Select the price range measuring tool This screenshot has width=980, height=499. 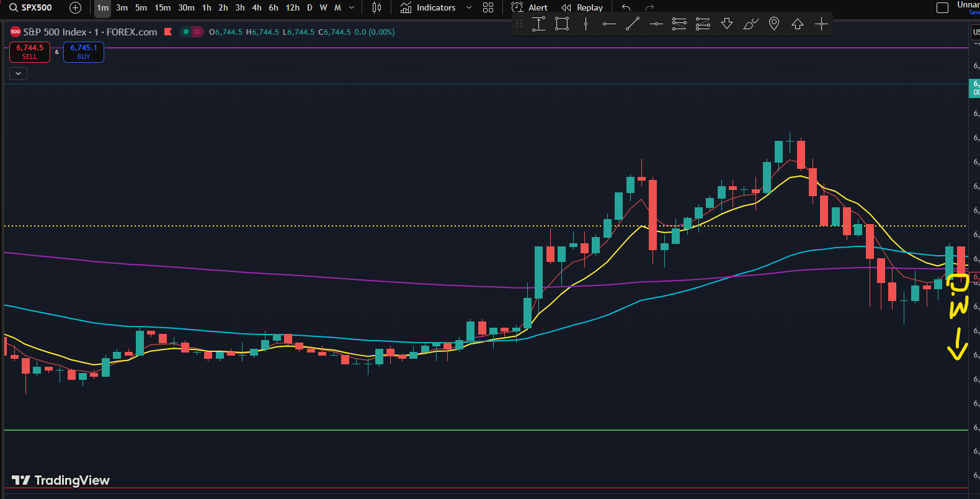coord(538,24)
